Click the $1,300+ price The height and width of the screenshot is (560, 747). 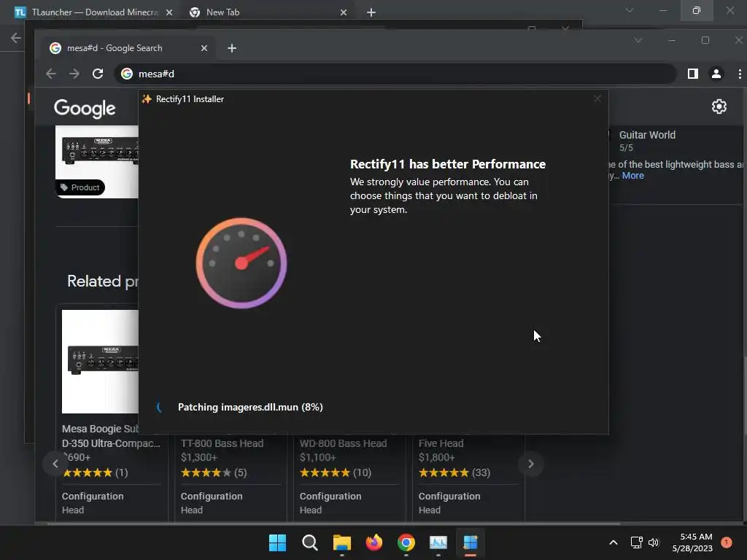coord(198,458)
